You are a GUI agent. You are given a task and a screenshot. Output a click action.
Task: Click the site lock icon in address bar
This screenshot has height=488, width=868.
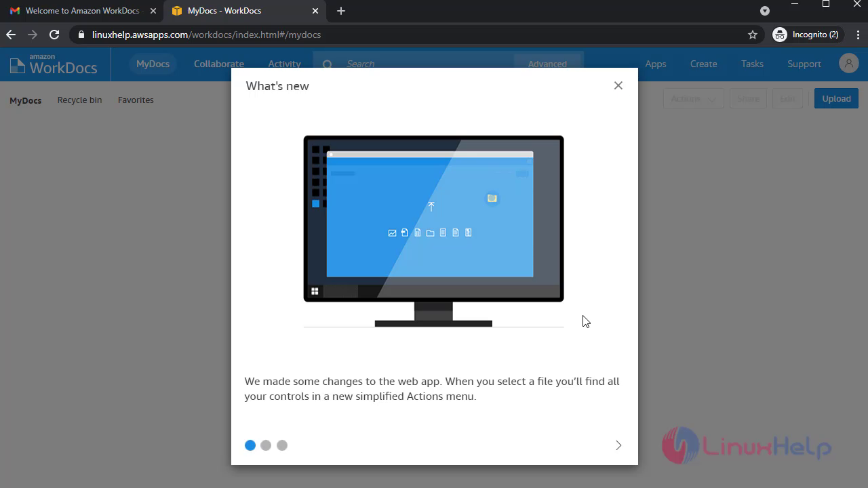coord(81,35)
